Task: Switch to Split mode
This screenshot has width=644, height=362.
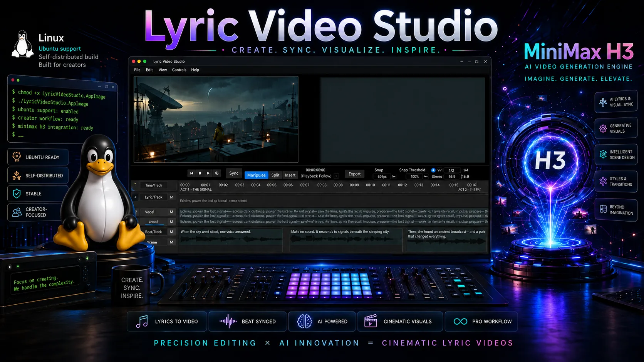Action: click(275, 175)
